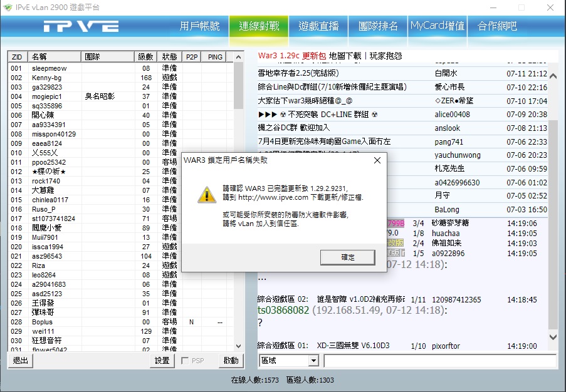Screen dimensions: 566x392
Task: Click the 在線人數:1573 status text
Action: 255,380
